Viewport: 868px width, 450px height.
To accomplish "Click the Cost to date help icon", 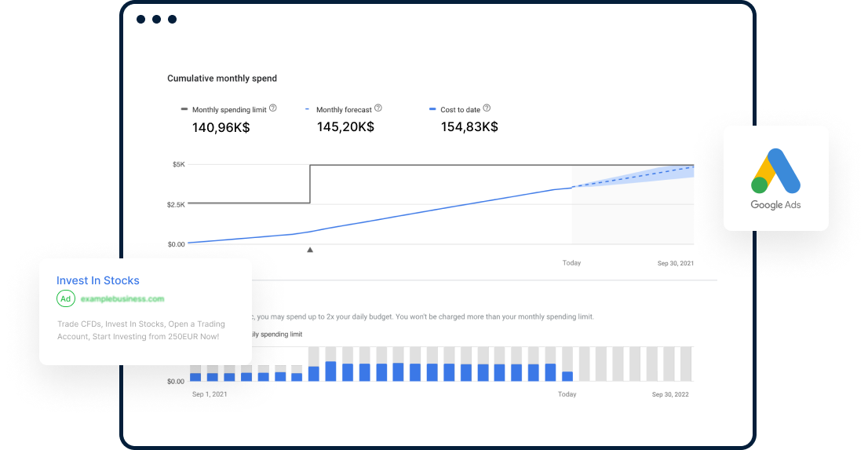I will pos(487,108).
